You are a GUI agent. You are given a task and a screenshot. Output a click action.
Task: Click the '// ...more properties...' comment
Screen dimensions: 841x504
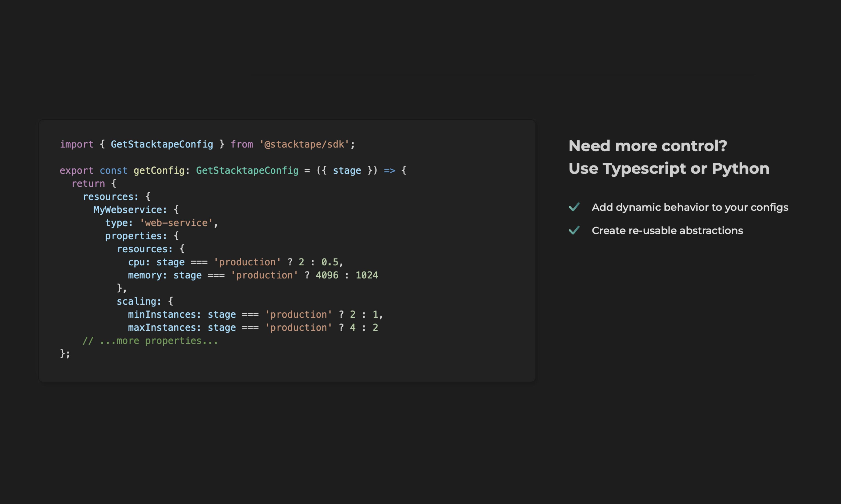click(150, 341)
